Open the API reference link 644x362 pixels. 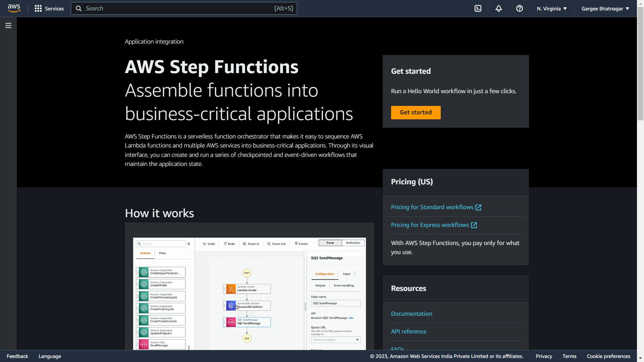pos(409,331)
